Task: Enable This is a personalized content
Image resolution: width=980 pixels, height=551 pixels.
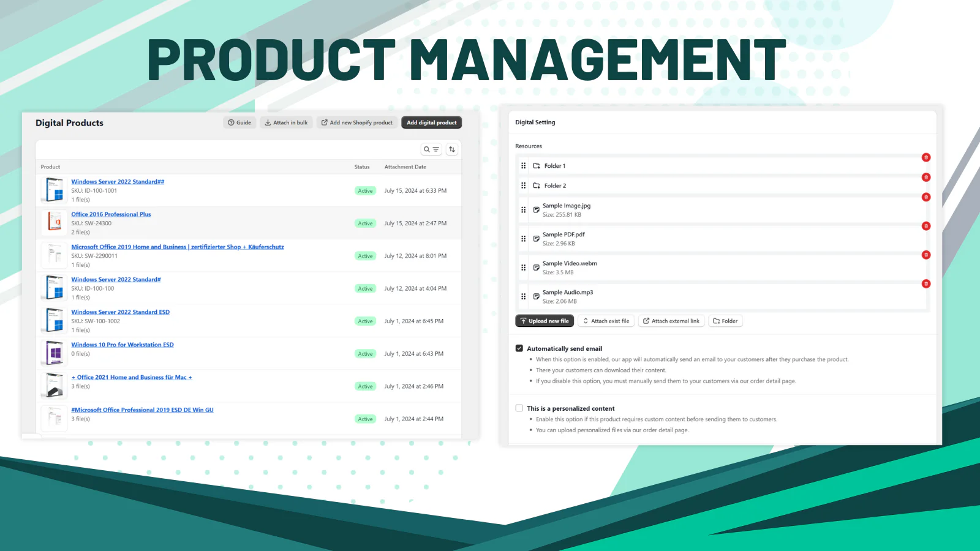Action: click(519, 408)
